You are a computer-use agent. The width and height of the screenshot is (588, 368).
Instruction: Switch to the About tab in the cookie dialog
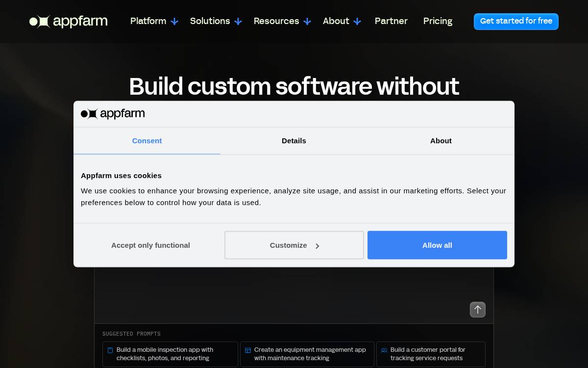(x=441, y=141)
